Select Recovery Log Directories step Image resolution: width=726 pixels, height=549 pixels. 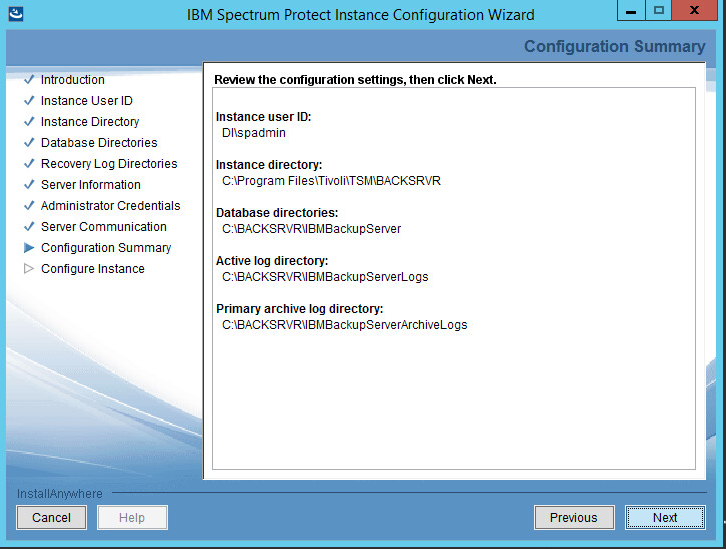[109, 164]
